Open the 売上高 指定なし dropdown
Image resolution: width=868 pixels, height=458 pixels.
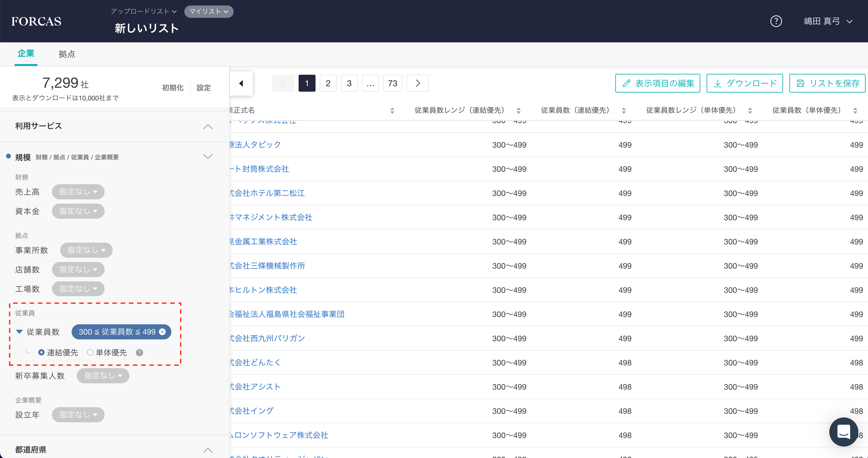pyautogui.click(x=78, y=192)
